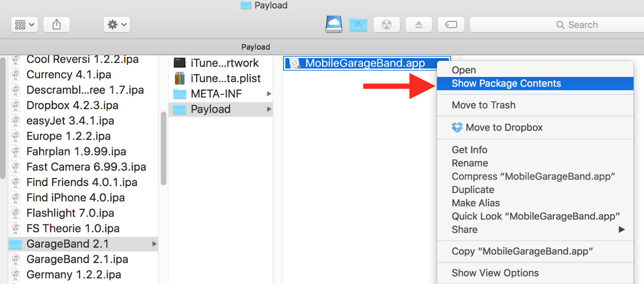Click the Dropbox icon in context menu
Viewport: 644px width, 284px height.
pos(457,127)
